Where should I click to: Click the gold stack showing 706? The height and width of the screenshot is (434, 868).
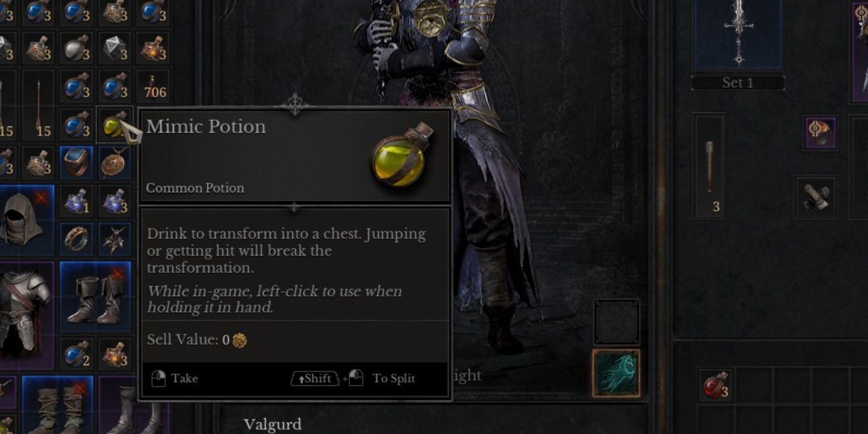pos(153,86)
